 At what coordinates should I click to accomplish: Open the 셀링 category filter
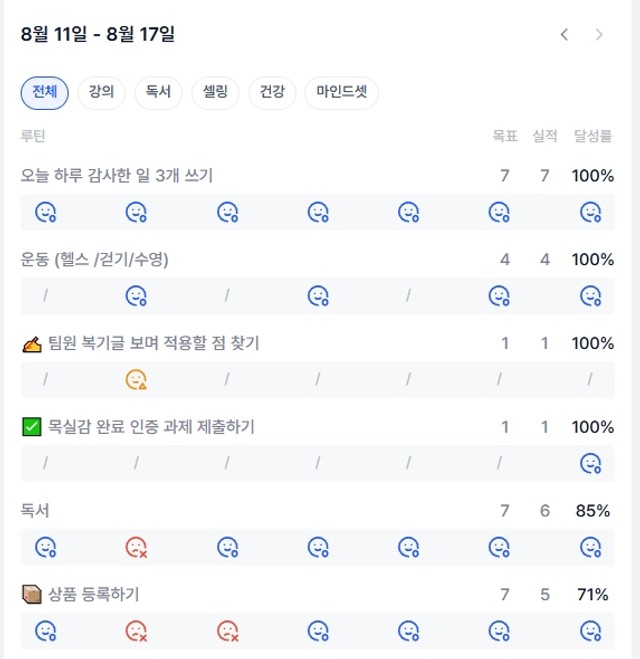[x=215, y=92]
